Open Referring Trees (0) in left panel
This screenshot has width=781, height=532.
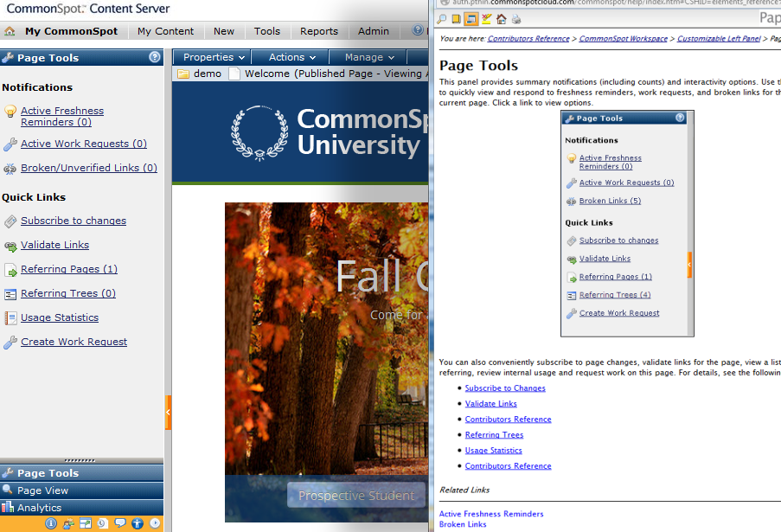tap(67, 293)
